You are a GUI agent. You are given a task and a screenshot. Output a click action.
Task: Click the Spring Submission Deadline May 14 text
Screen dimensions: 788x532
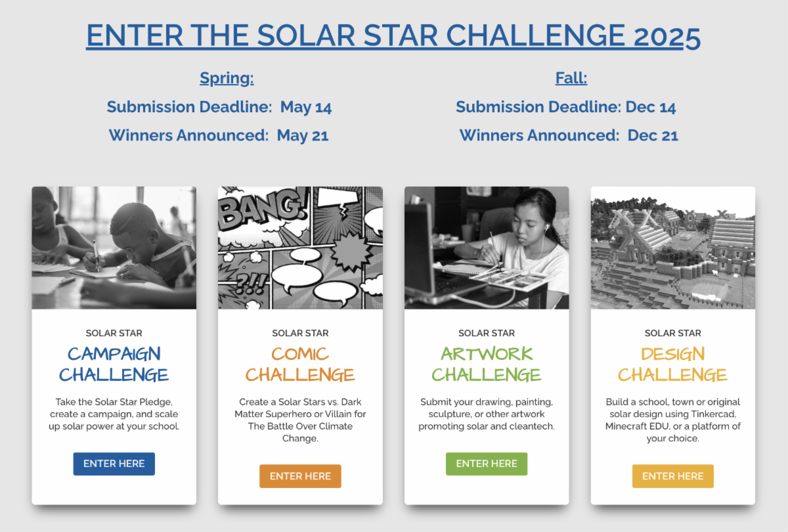(219, 107)
